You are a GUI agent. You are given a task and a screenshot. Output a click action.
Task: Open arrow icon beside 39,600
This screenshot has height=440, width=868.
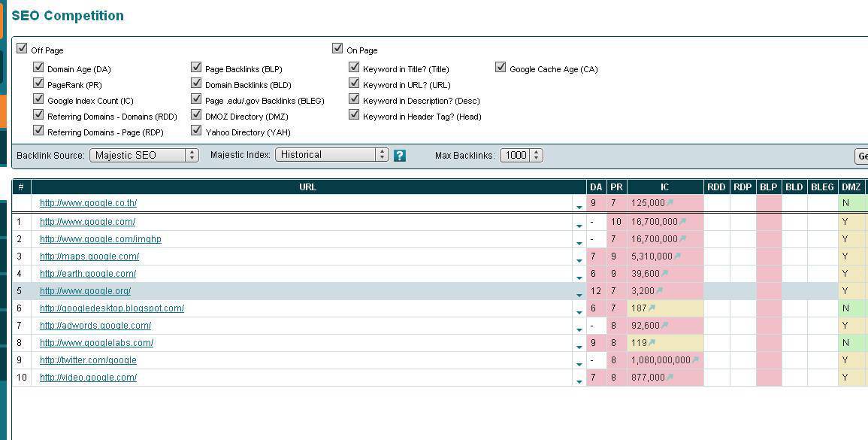click(665, 273)
